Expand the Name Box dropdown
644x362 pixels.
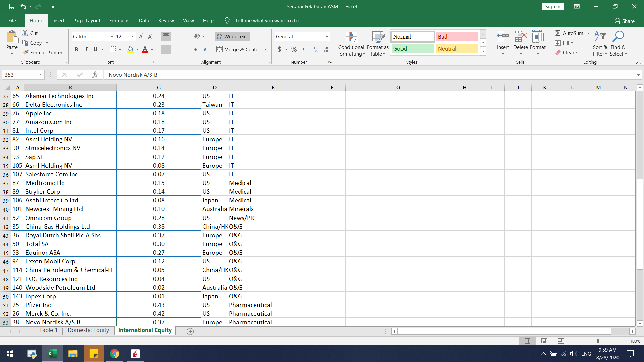[x=40, y=75]
